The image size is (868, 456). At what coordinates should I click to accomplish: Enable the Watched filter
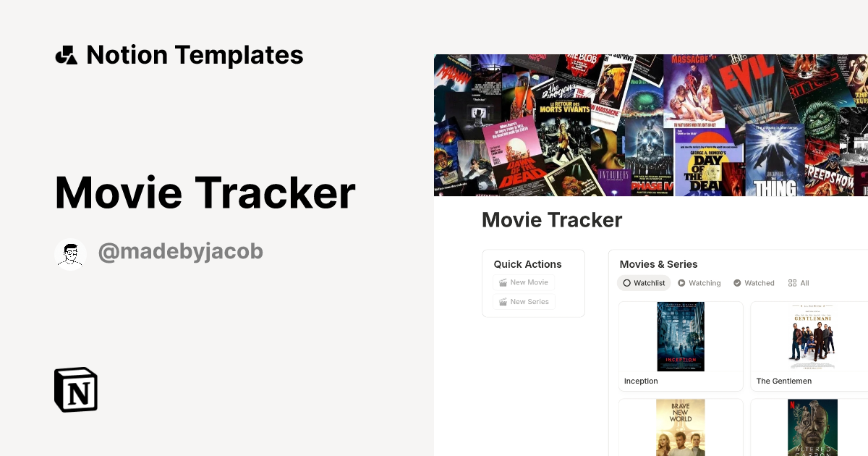(754, 283)
